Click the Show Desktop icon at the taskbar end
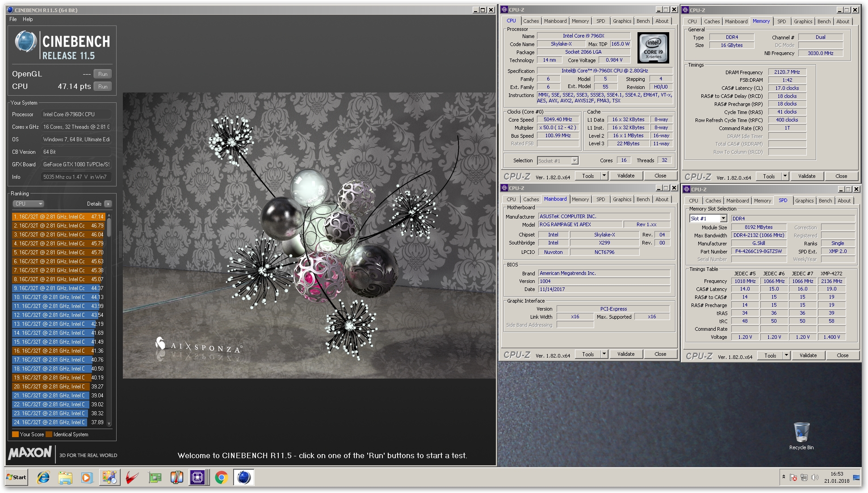The height and width of the screenshot is (493, 868). pos(857,477)
